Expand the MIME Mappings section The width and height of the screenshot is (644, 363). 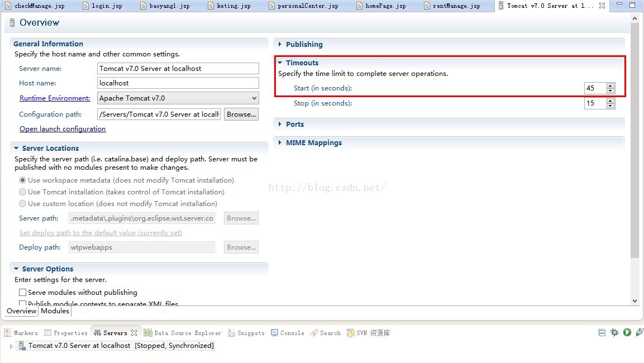(x=280, y=142)
